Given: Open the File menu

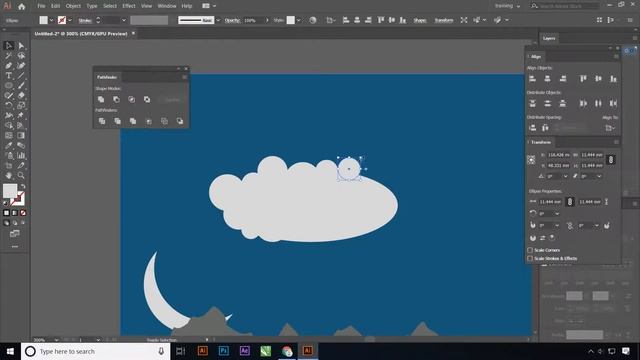Looking at the screenshot, I should click(41, 6).
